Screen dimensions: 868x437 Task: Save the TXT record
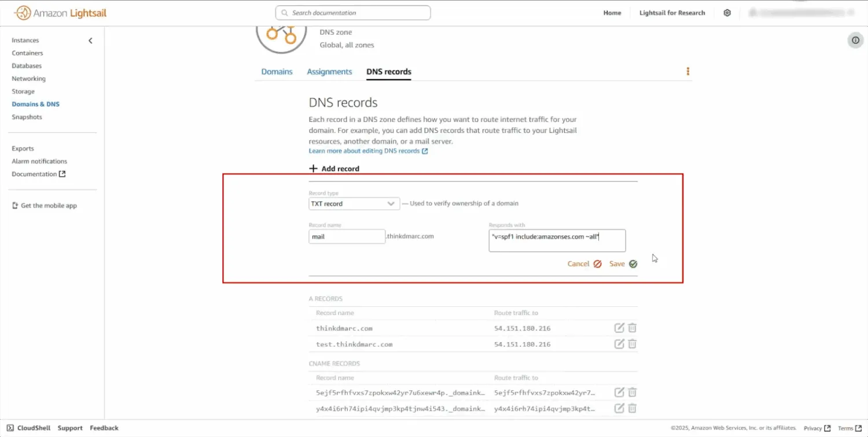pos(623,264)
